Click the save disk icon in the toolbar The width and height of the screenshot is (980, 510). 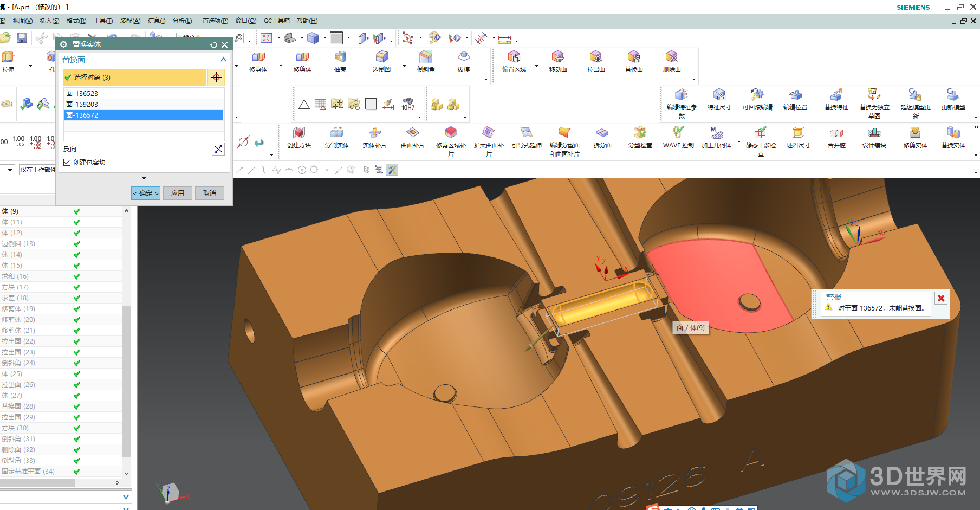point(22,38)
